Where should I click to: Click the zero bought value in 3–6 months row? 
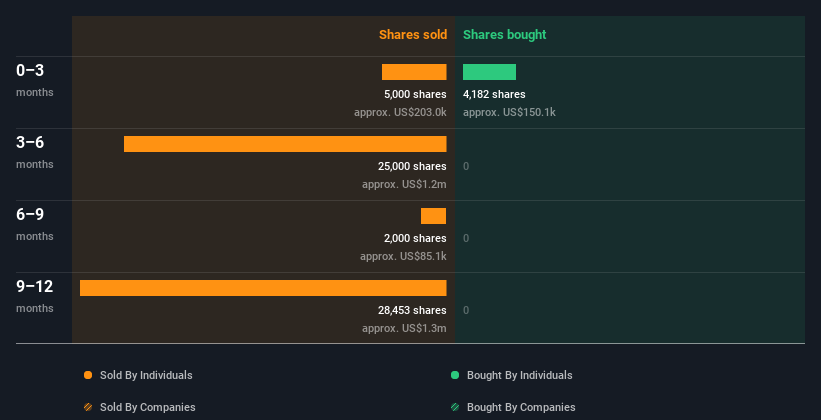(466, 167)
